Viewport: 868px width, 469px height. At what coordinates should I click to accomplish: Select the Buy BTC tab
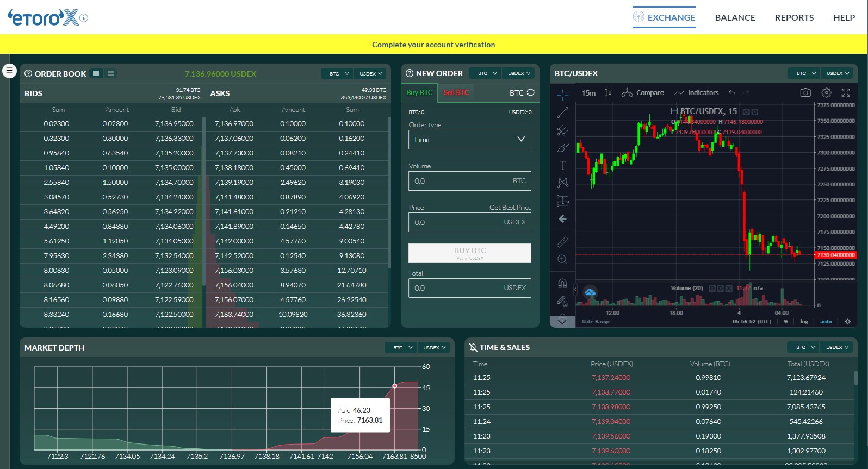click(419, 92)
